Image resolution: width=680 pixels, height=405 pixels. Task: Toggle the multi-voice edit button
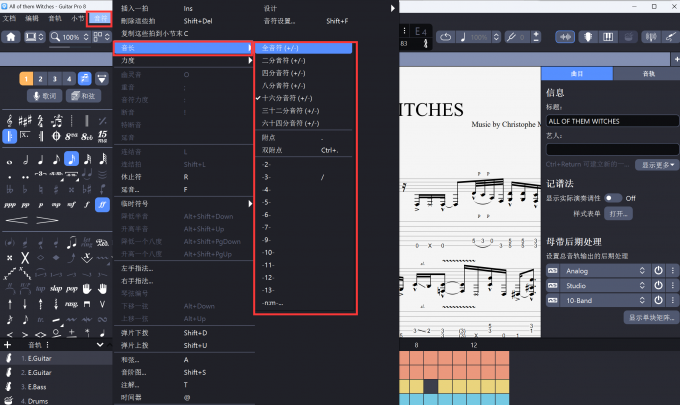point(85,78)
